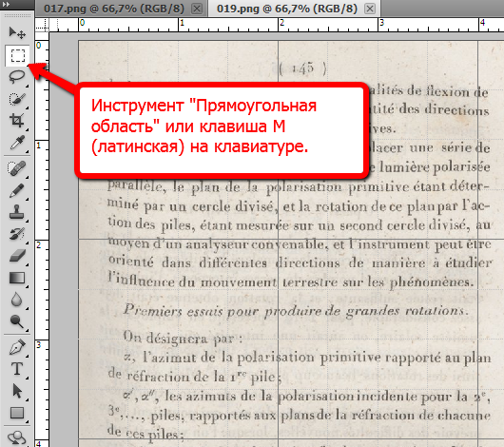Close the 017.png document tab

point(197,9)
